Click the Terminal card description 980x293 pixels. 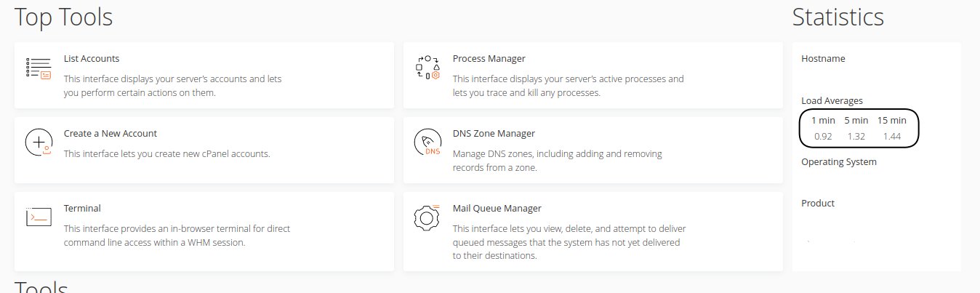(x=177, y=236)
